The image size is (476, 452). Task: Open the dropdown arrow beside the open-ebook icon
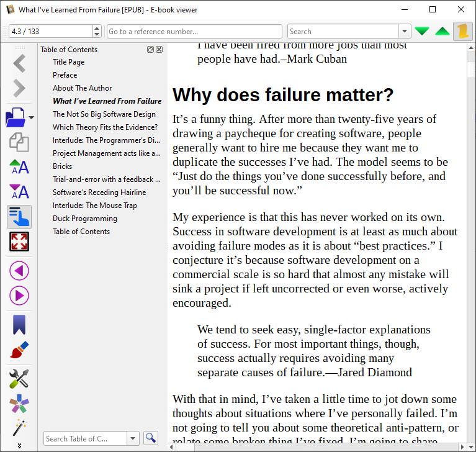pos(31,117)
